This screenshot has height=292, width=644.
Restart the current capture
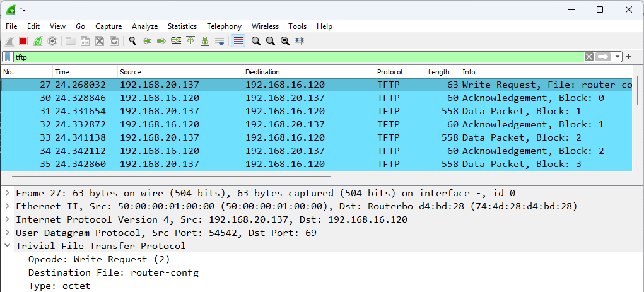(x=38, y=41)
